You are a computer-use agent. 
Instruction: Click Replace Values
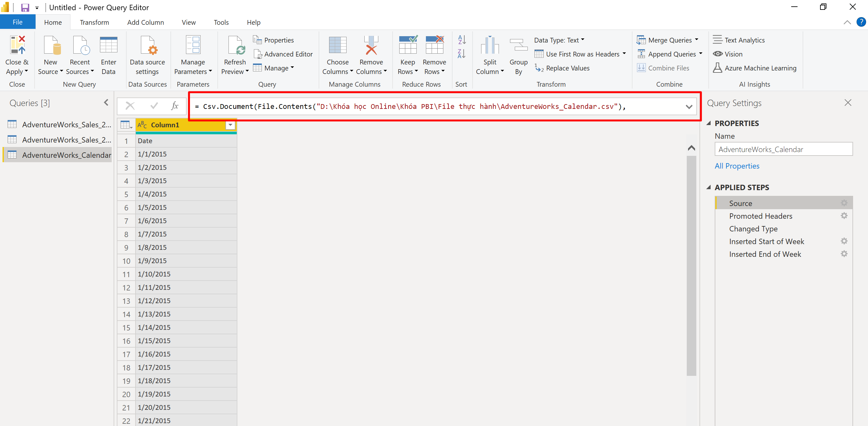(562, 68)
